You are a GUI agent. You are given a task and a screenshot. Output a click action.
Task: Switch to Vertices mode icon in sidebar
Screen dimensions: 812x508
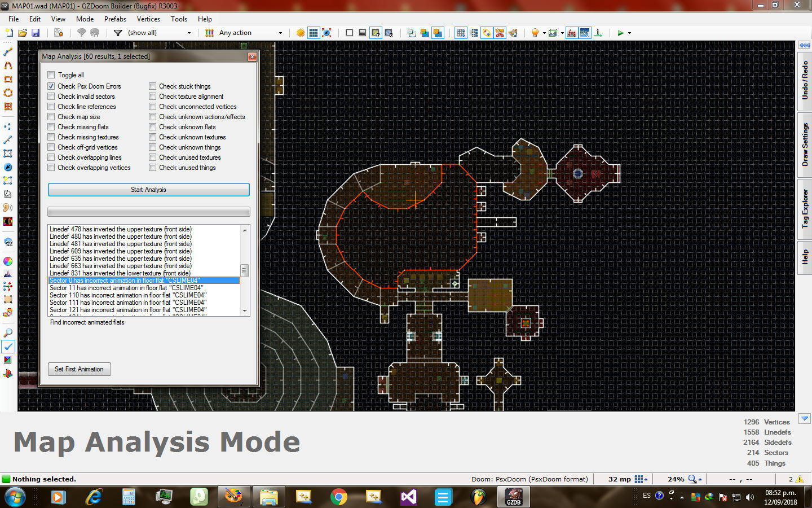pyautogui.click(x=8, y=126)
